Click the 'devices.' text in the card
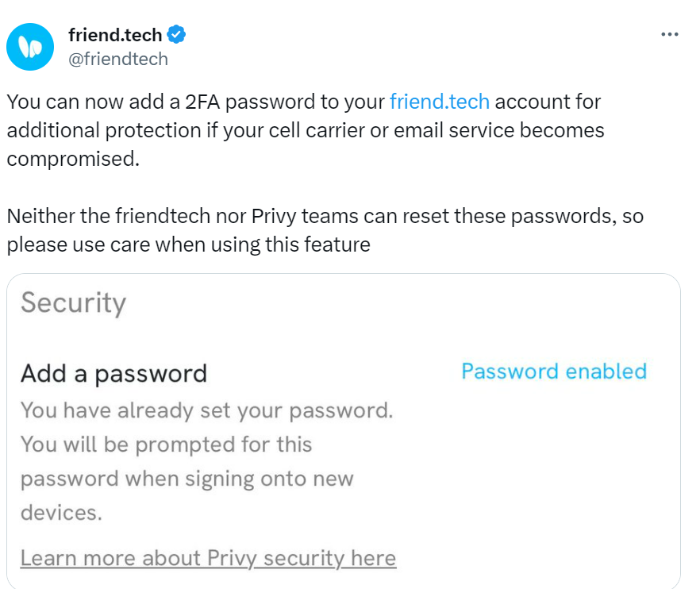 61,513
